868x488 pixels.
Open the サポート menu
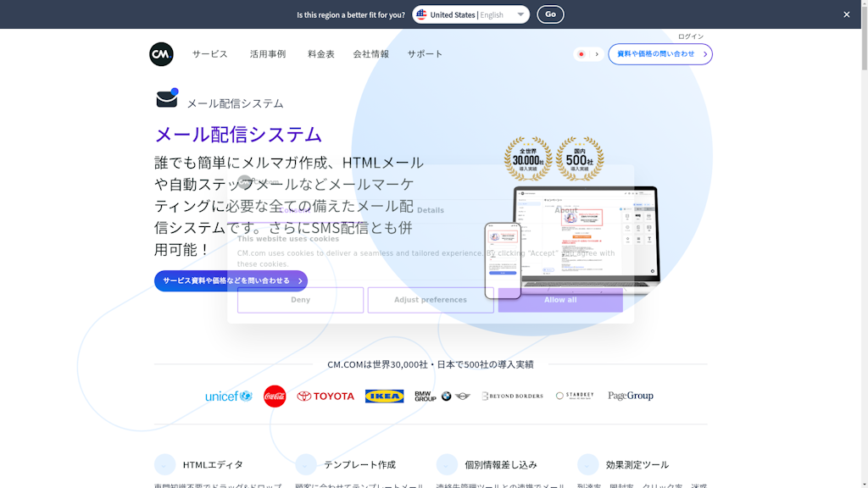coord(425,54)
